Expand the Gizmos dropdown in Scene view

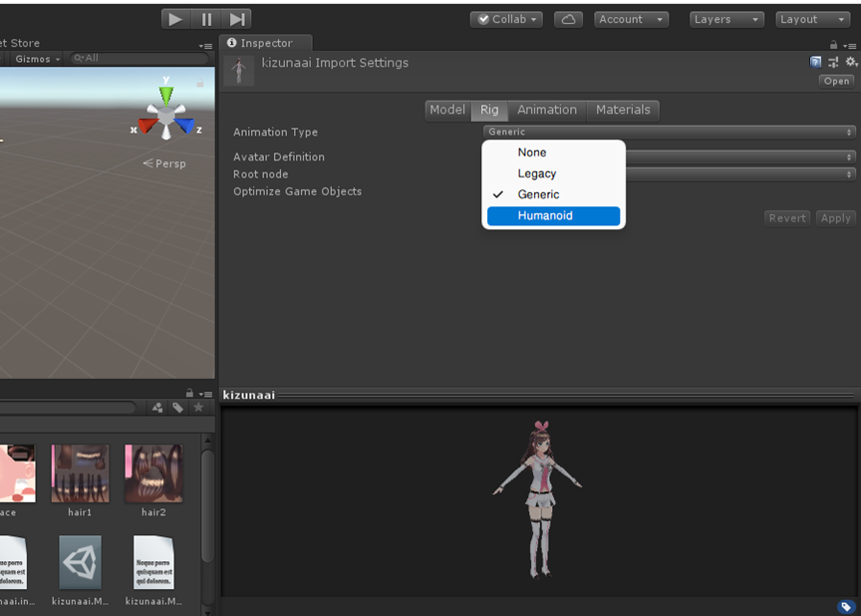coord(38,59)
